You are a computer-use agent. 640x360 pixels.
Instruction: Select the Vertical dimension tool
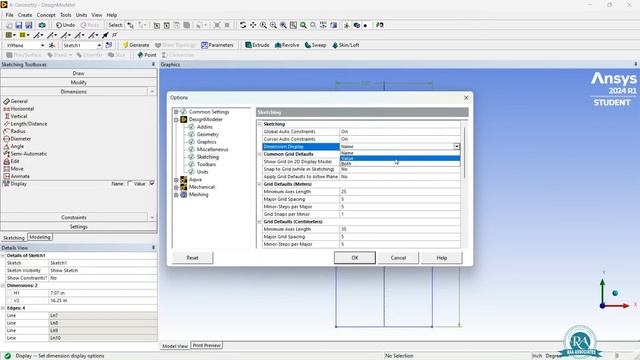click(x=16, y=116)
